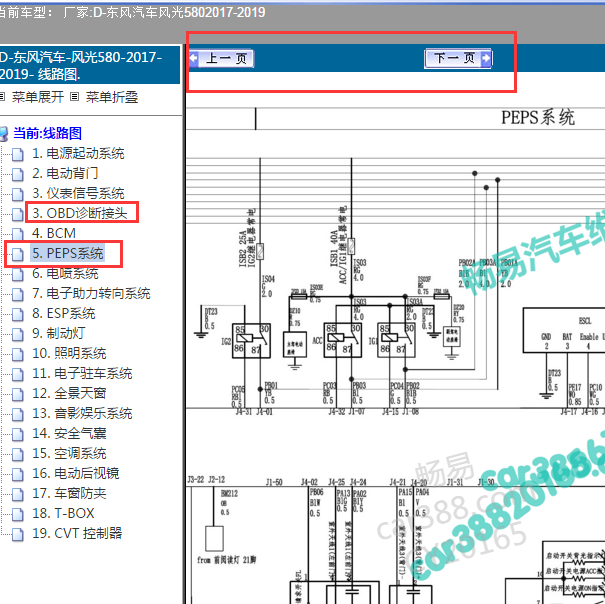The height and width of the screenshot is (604, 605).
Task: Collapse all menus via 菜单折叠
Action: point(112,97)
